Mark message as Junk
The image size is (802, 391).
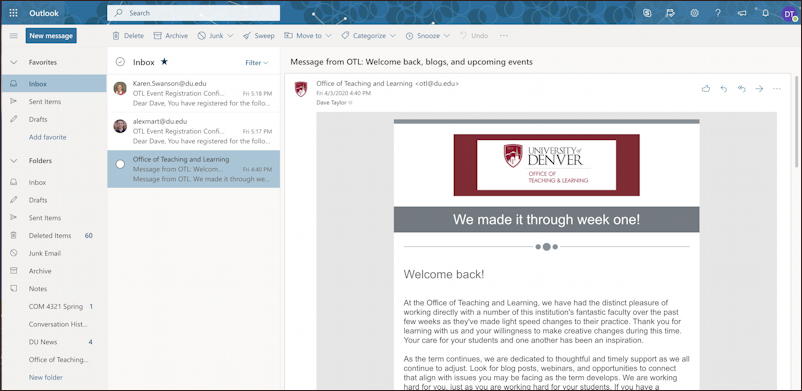[210, 36]
